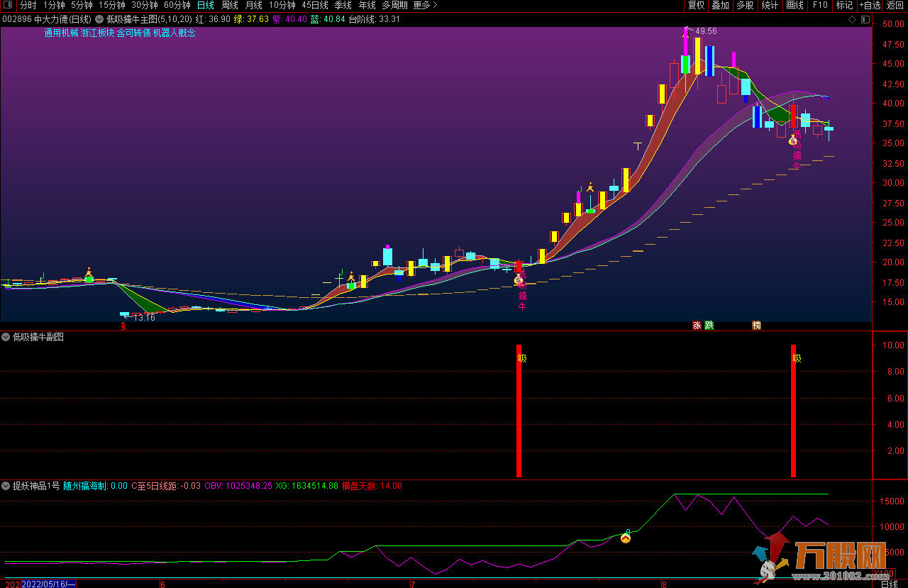
Task: Activate the 画线 drawing tool button
Action: [x=795, y=5]
